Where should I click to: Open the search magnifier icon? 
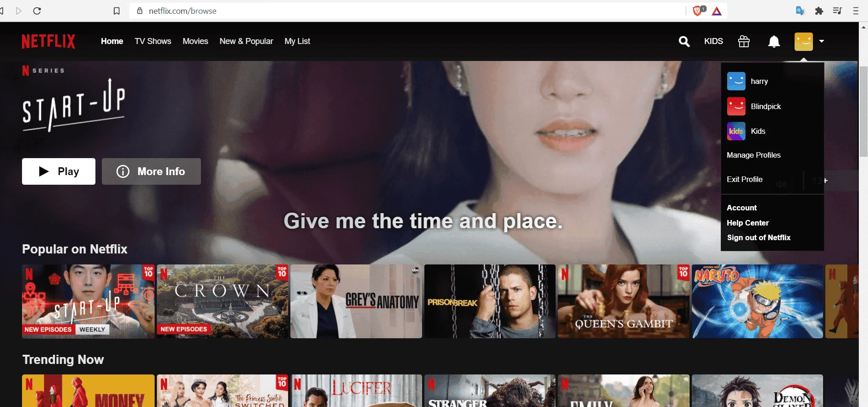[684, 42]
